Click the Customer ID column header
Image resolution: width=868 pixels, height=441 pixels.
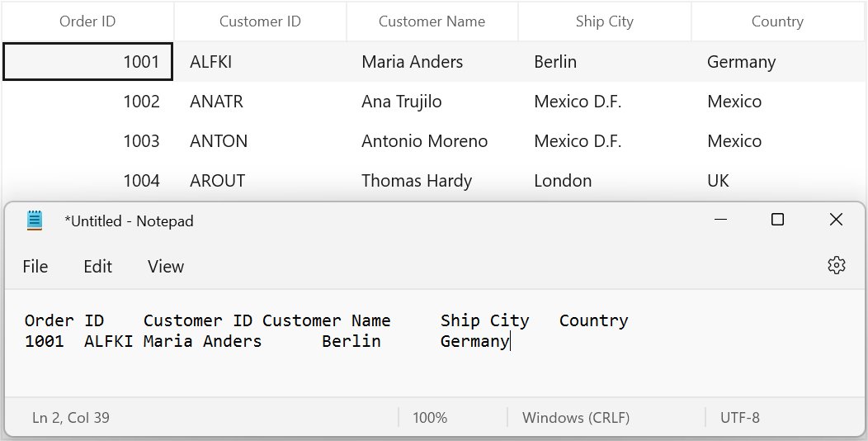point(260,21)
